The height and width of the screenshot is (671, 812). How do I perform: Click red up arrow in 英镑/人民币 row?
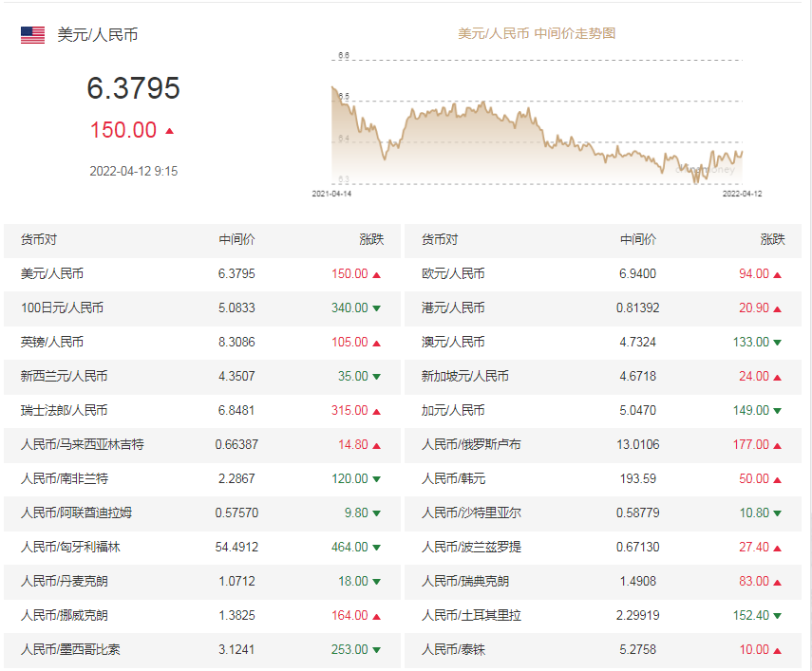point(377,343)
